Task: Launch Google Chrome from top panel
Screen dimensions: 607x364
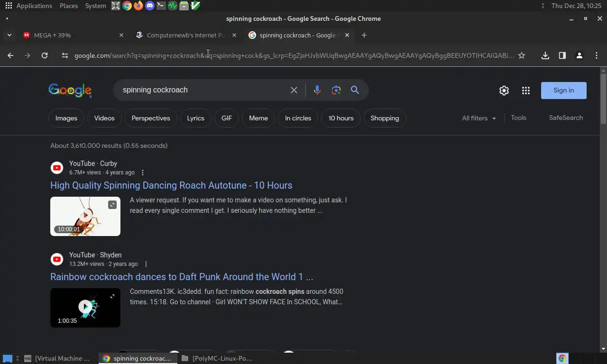Action: pyautogui.click(x=127, y=6)
